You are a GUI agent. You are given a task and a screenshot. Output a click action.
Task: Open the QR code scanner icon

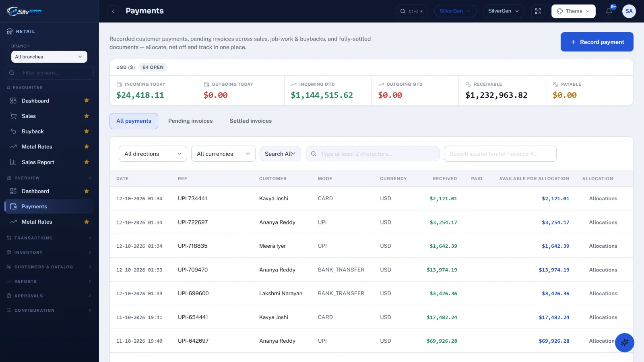pyautogui.click(x=538, y=11)
